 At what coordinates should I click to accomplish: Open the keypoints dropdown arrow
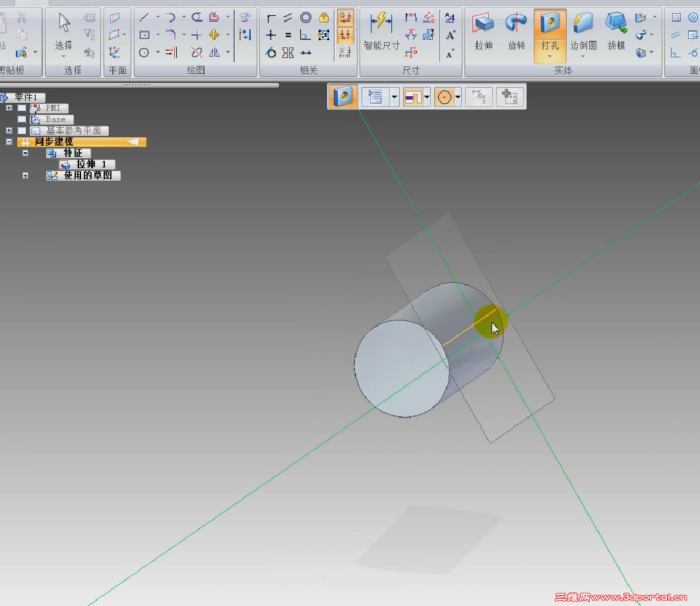click(x=458, y=97)
